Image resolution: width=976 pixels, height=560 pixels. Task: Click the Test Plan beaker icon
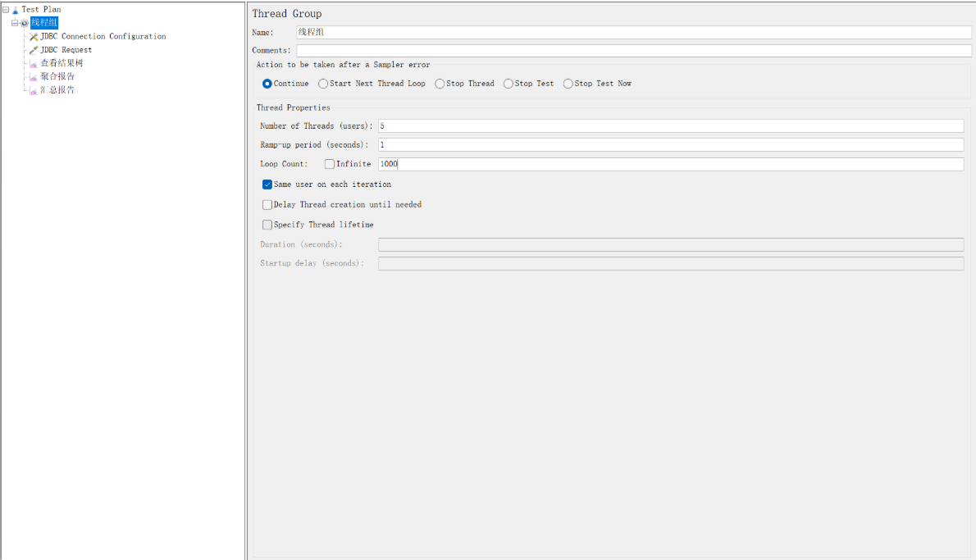tap(15, 10)
